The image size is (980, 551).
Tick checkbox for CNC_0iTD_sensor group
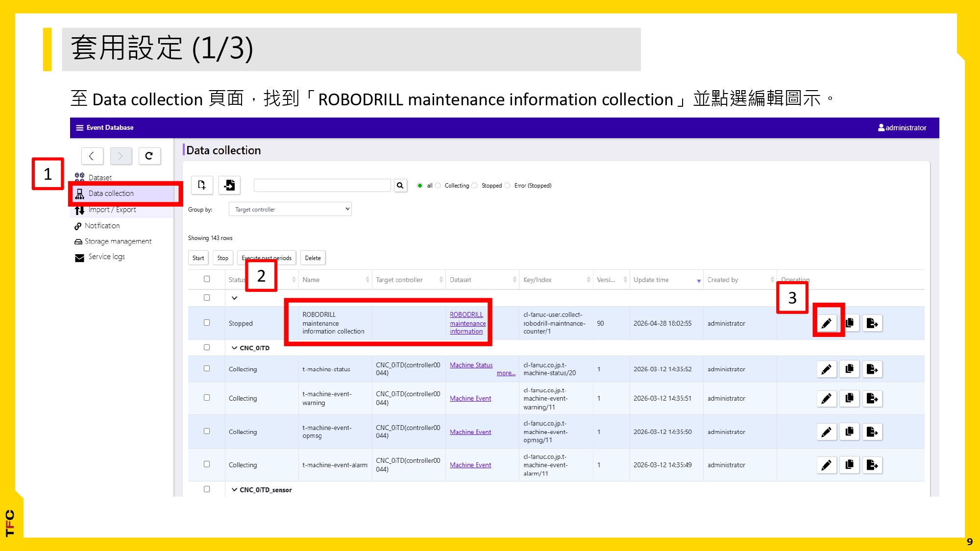[207, 489]
